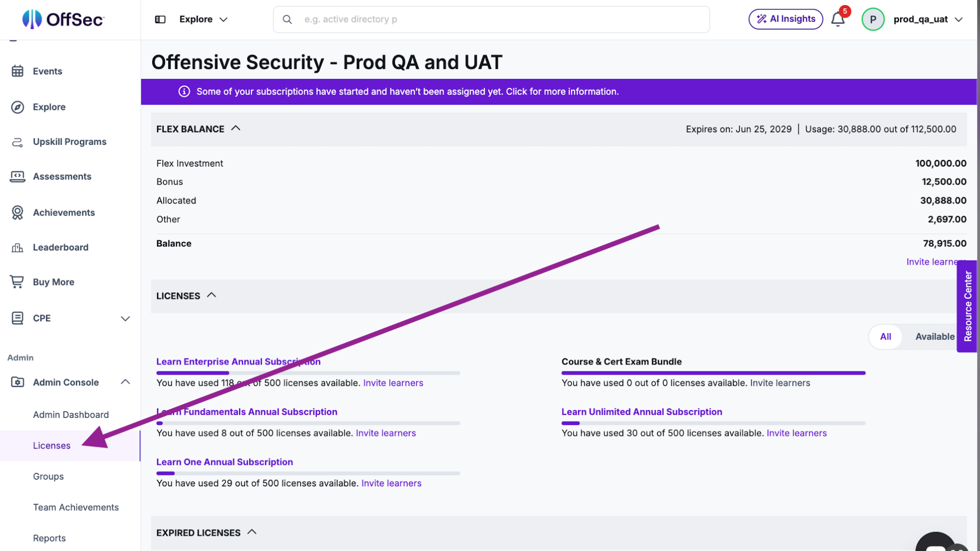Select the Available licenses filter
Viewport: 980px width, 551px height.
(x=935, y=337)
